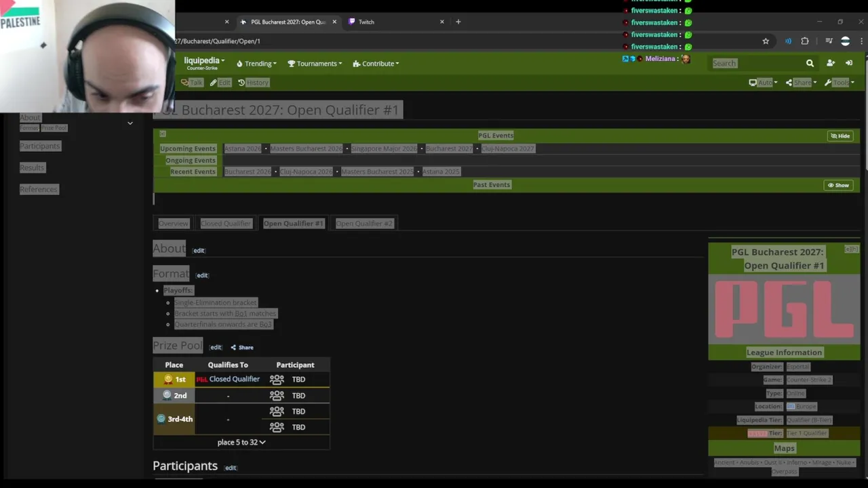Switch to the Open Qualifier #2 tab
This screenshot has height=488, width=868.
[x=364, y=224]
